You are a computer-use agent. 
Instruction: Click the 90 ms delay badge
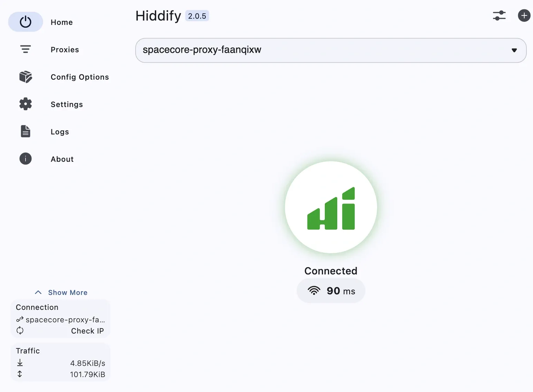331,291
